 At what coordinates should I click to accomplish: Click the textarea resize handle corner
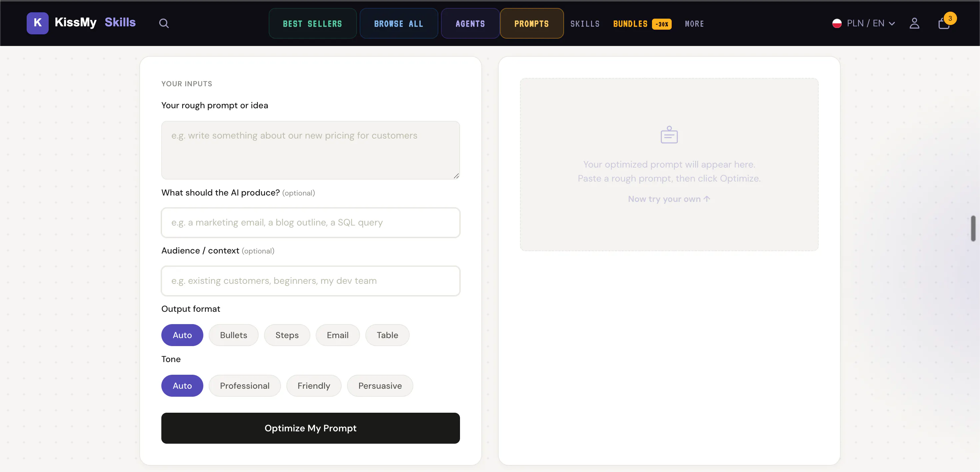(x=456, y=176)
